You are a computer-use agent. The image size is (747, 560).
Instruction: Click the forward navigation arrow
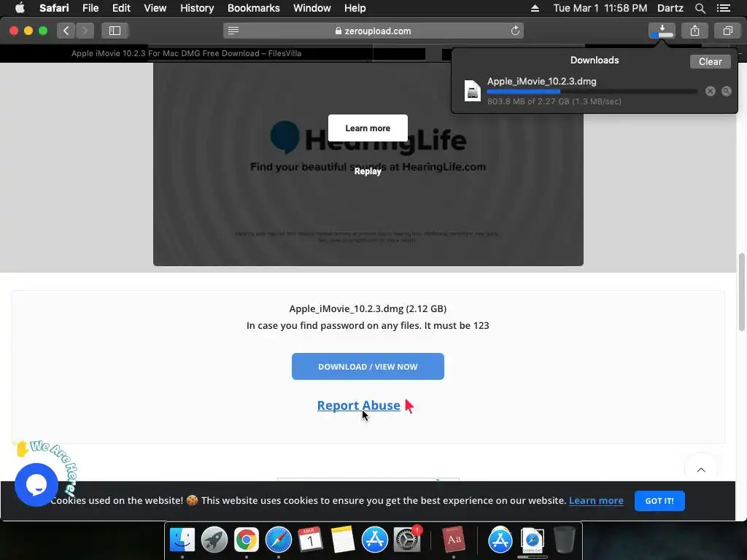85,31
